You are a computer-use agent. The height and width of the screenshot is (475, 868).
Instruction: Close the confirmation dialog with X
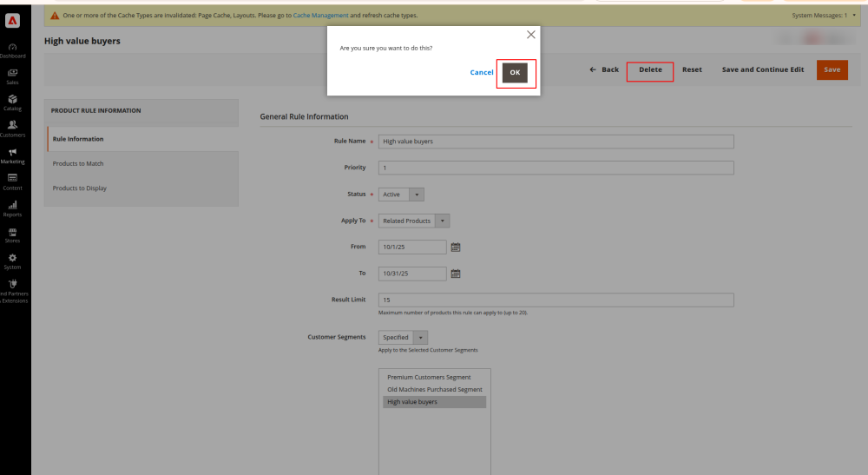pos(531,35)
